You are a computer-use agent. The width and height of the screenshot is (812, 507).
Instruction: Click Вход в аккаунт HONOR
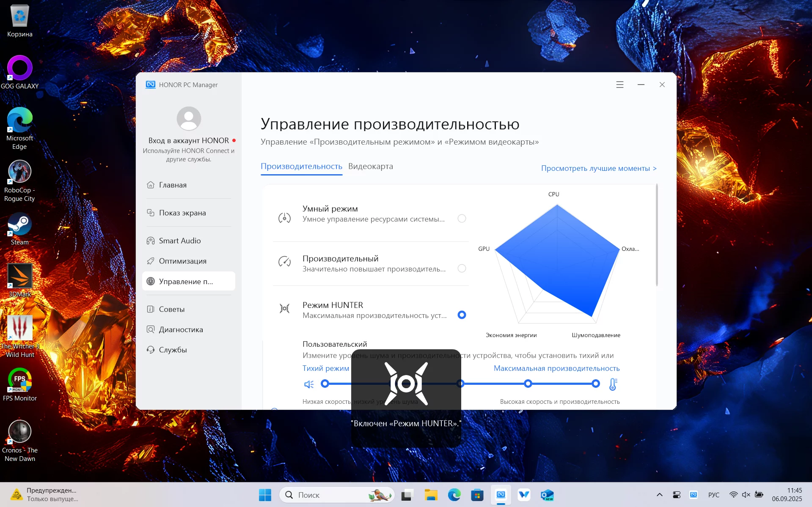(x=189, y=140)
